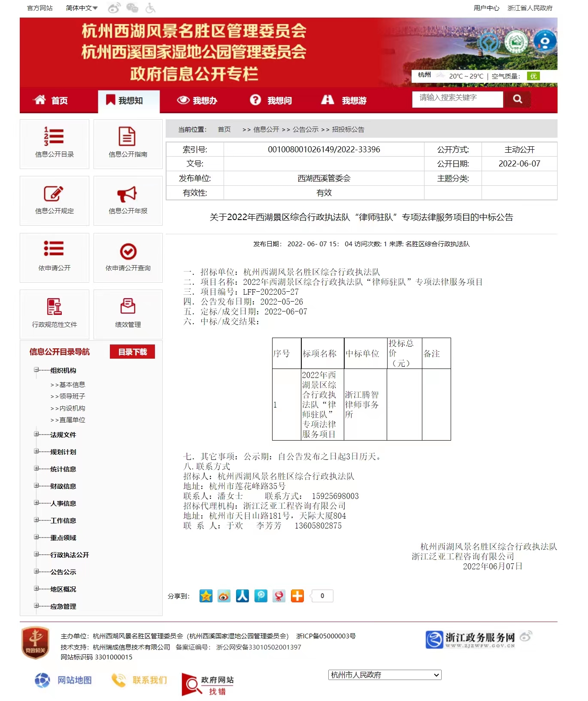Open the 招投标公告 breadcrumb link

point(348,130)
